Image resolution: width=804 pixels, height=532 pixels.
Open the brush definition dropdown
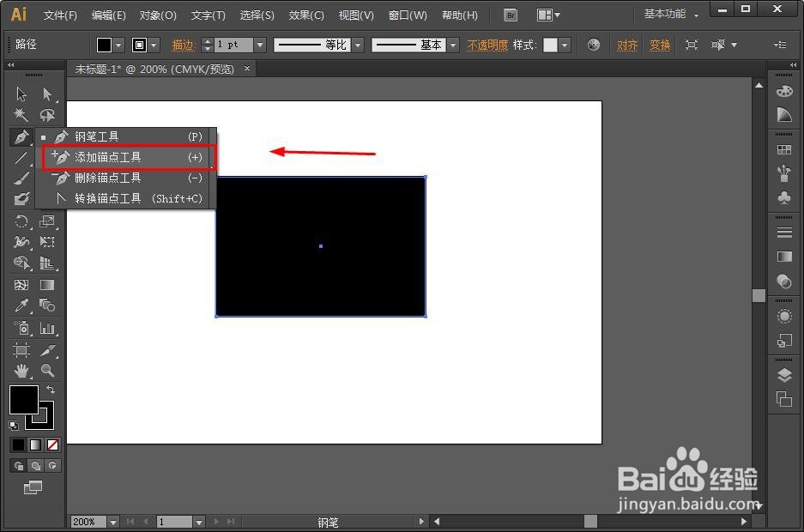(453, 45)
